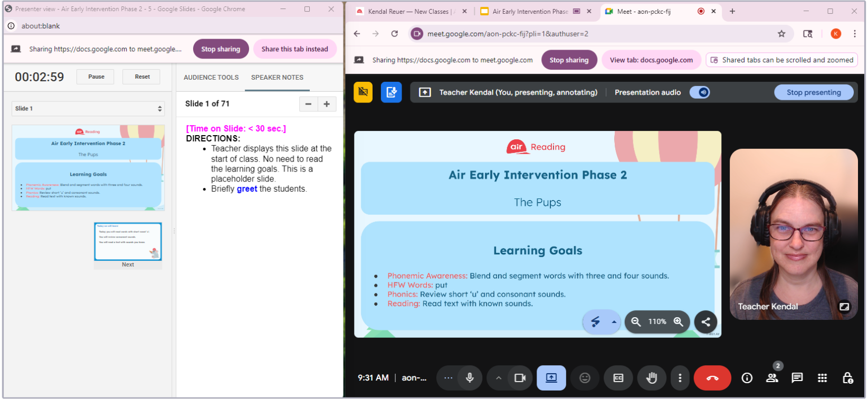Open the Chrome three-dot menu
This screenshot has width=868, height=399.
coord(854,34)
